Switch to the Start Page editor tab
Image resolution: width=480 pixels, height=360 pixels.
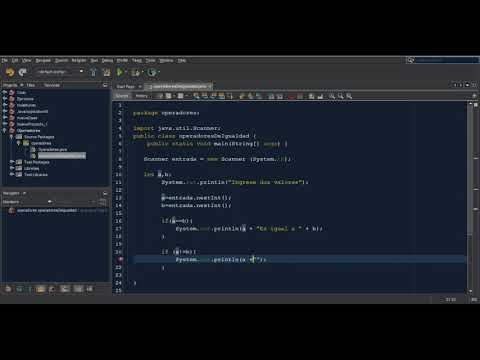click(126, 86)
